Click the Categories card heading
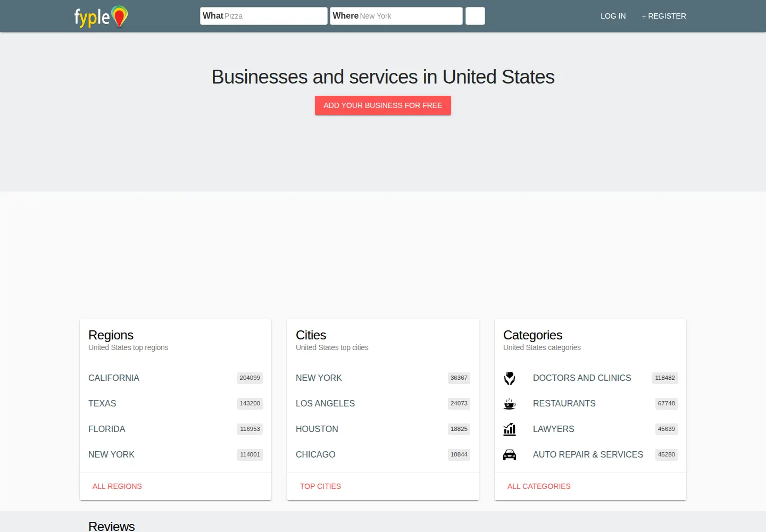Screen dimensions: 766x532 tap(532, 335)
